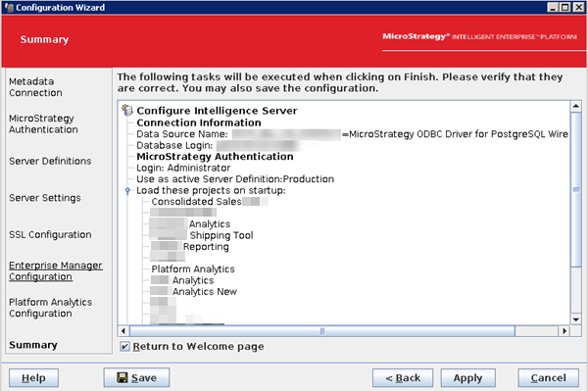
Task: Click the scroll left arrow below task list
Action: (x=123, y=331)
